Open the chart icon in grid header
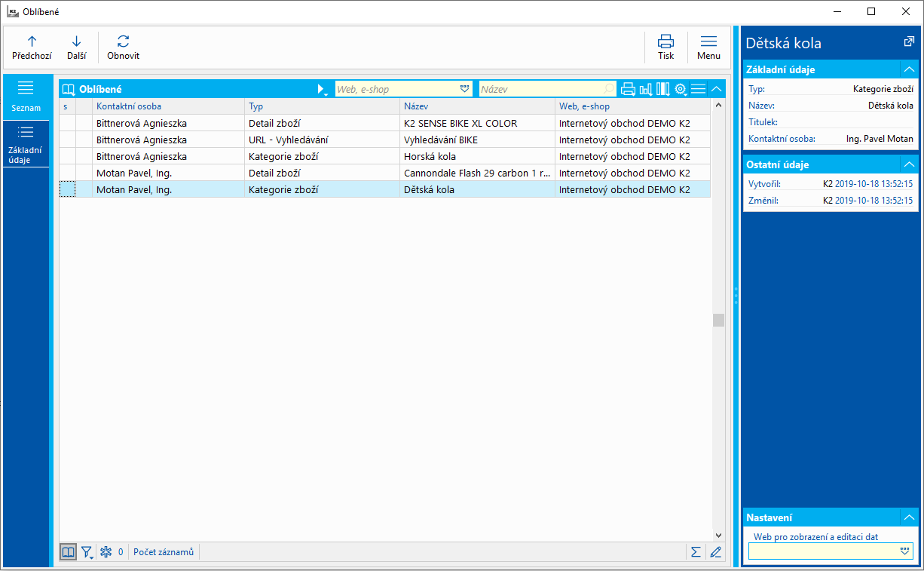This screenshot has width=924, height=571. point(646,89)
